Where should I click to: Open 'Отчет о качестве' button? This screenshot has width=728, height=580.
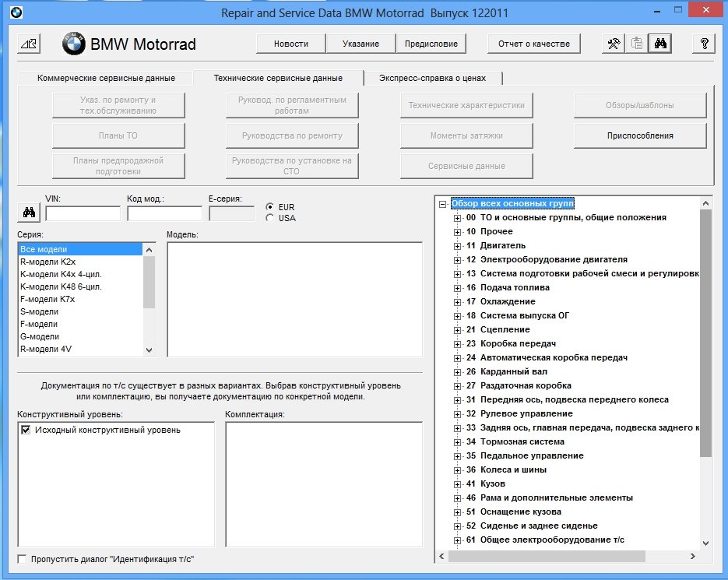pyautogui.click(x=534, y=44)
